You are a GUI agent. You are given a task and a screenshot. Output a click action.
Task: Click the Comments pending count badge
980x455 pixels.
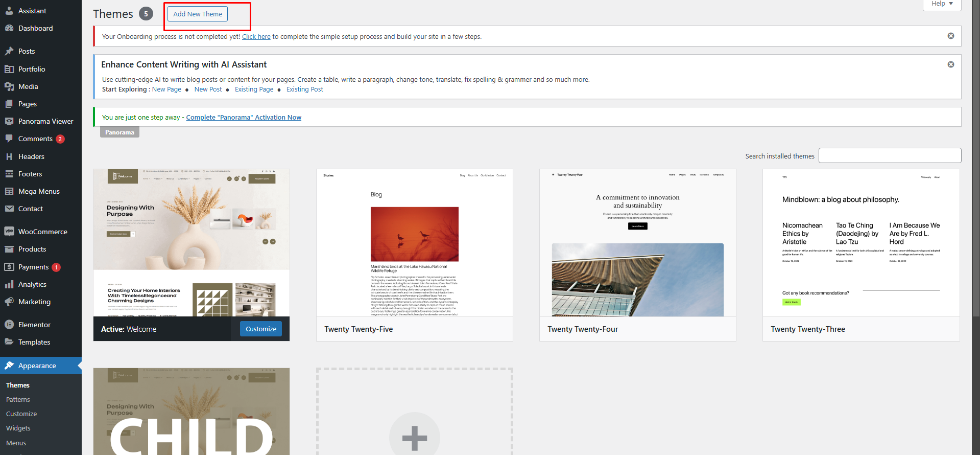pos(60,139)
